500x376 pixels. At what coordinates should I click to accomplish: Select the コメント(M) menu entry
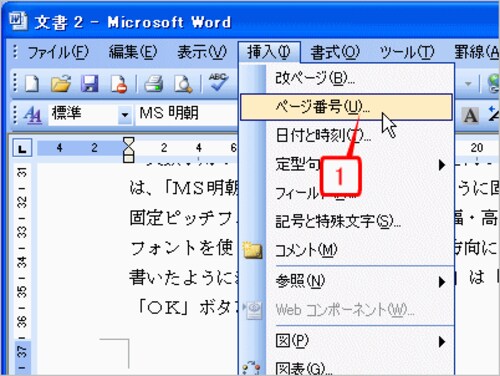pyautogui.click(x=347, y=250)
